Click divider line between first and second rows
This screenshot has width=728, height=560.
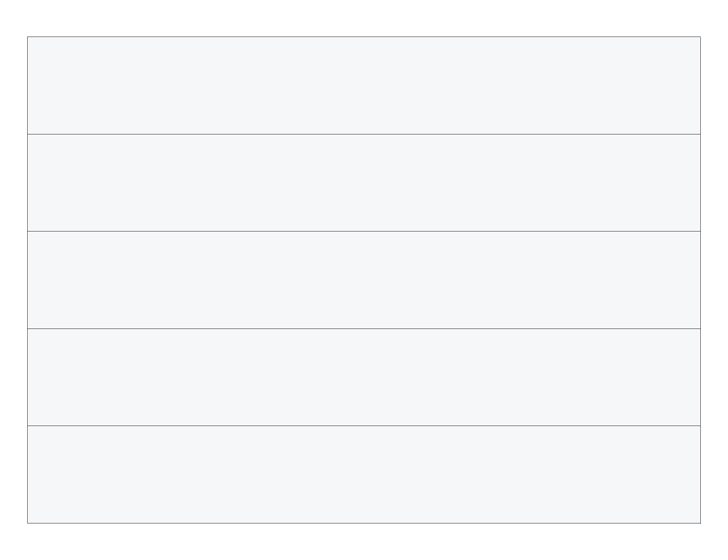click(x=364, y=134)
